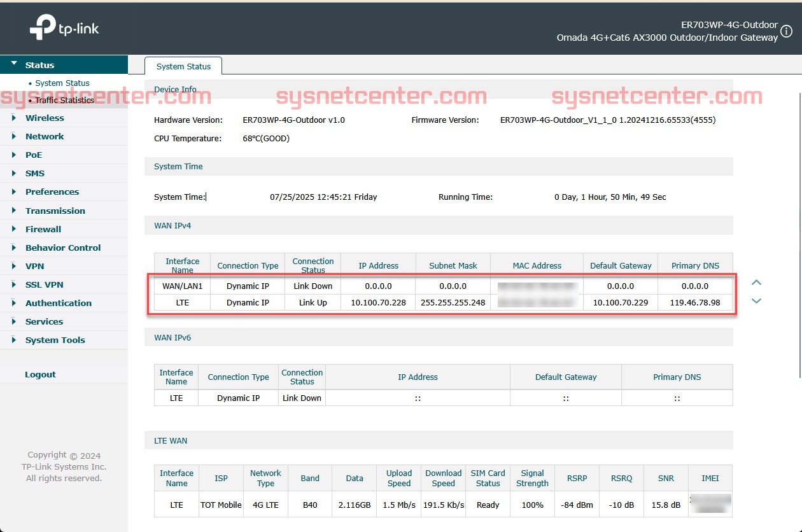Expand the Preferences menu
802x532 pixels.
click(x=64, y=192)
